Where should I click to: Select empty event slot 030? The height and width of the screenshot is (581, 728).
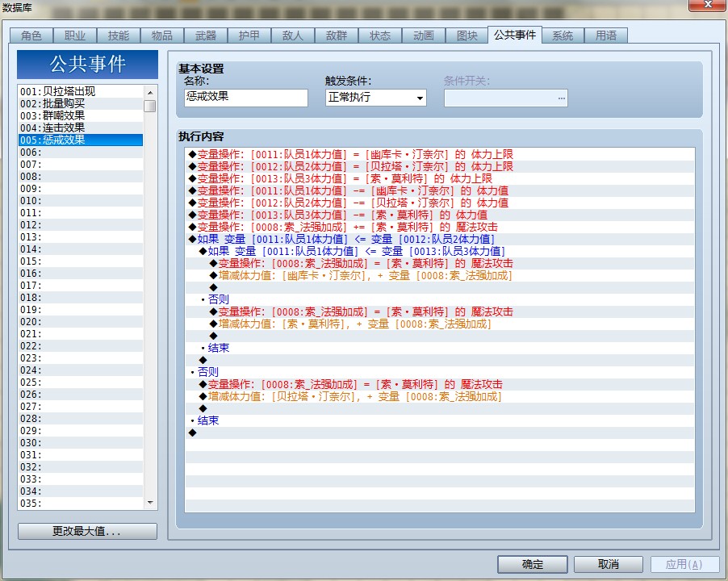[x=81, y=443]
